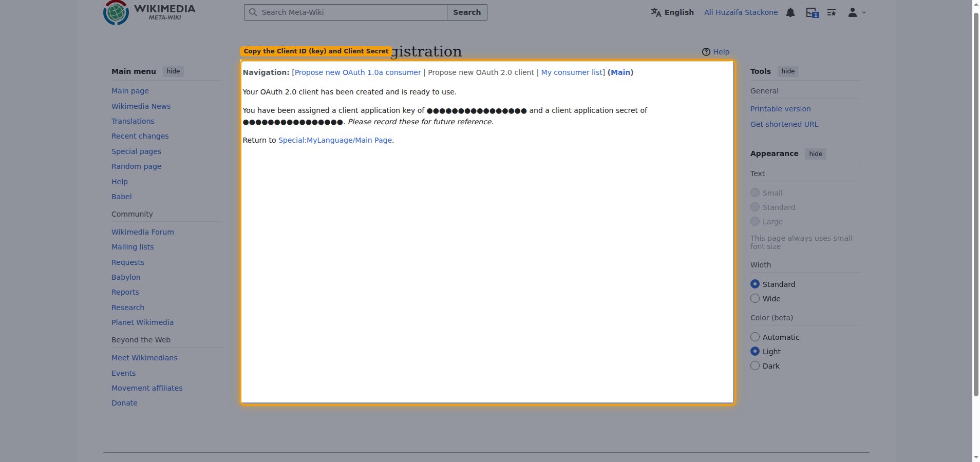Open Recent changes in sidebar
Image resolution: width=980 pixels, height=462 pixels.
click(x=140, y=136)
